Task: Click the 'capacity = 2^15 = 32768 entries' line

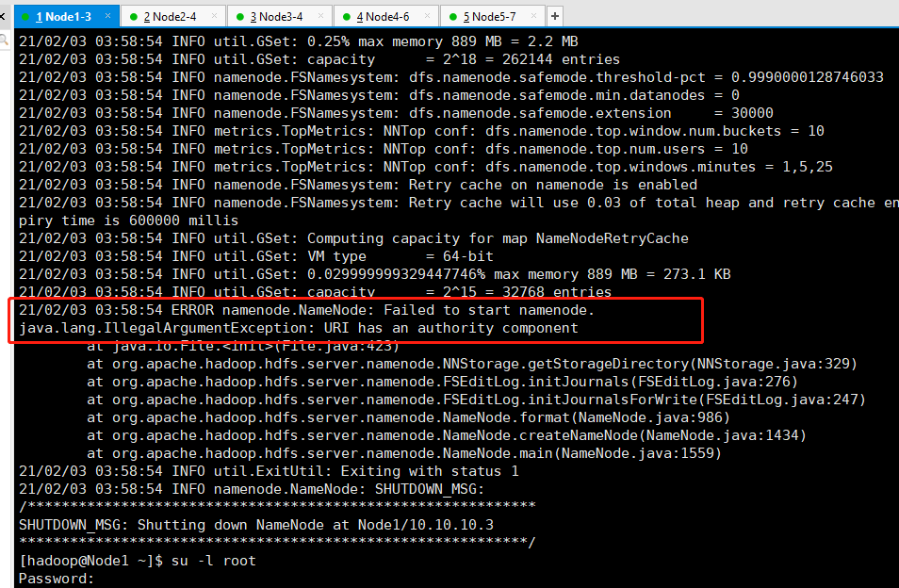Action: point(316,292)
